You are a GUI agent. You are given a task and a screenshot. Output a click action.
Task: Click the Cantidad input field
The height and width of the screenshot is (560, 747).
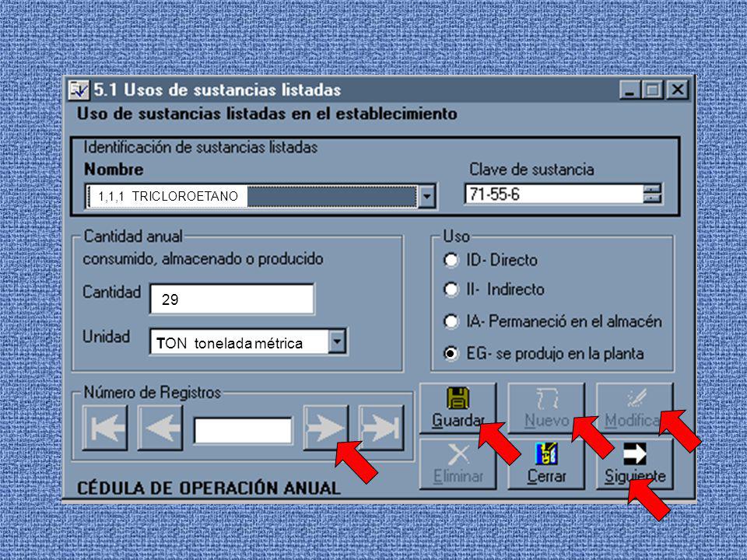[232, 299]
